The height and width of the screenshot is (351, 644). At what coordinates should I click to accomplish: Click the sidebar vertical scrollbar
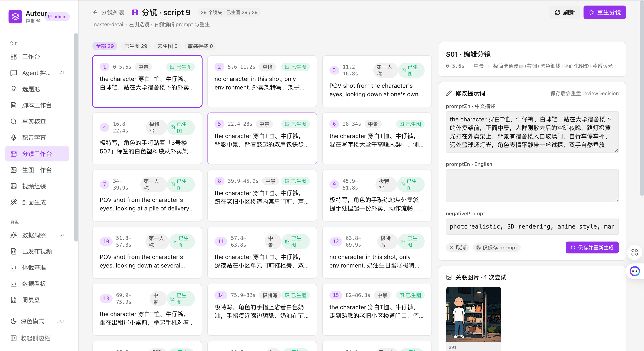point(76,138)
